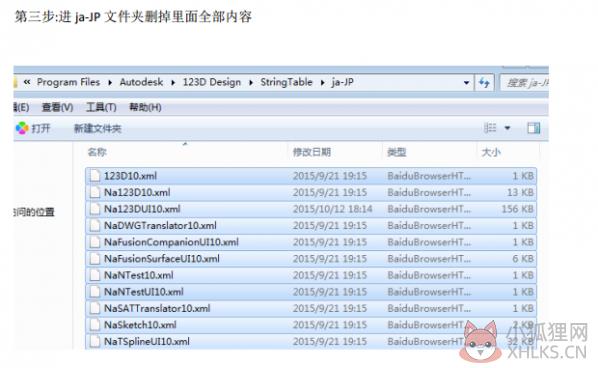Click the change view icon

[x=490, y=128]
